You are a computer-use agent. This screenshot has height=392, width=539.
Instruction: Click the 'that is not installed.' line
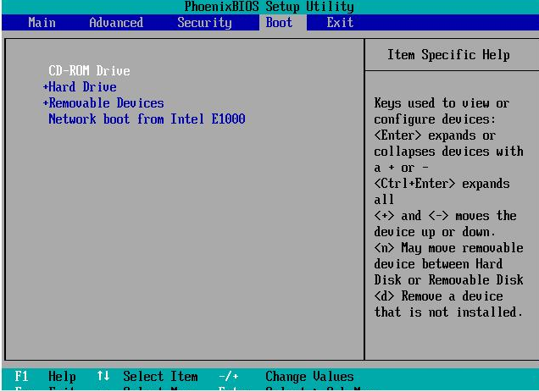(448, 312)
